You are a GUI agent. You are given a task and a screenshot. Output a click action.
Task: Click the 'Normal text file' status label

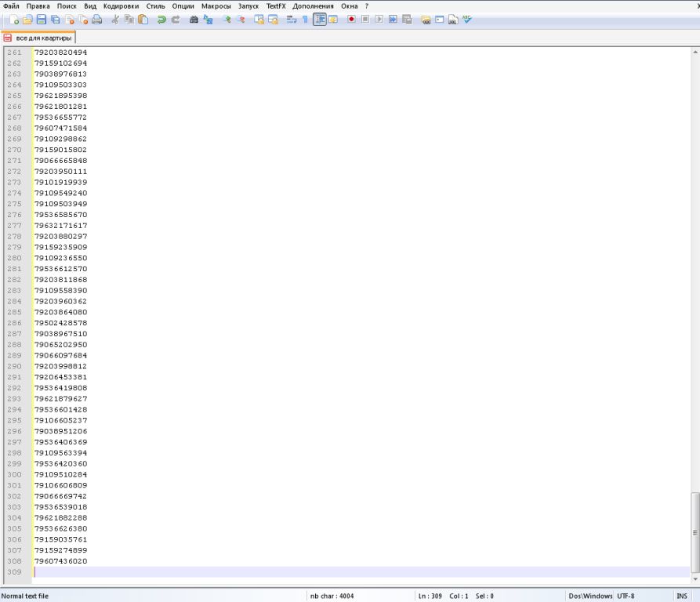click(25, 596)
